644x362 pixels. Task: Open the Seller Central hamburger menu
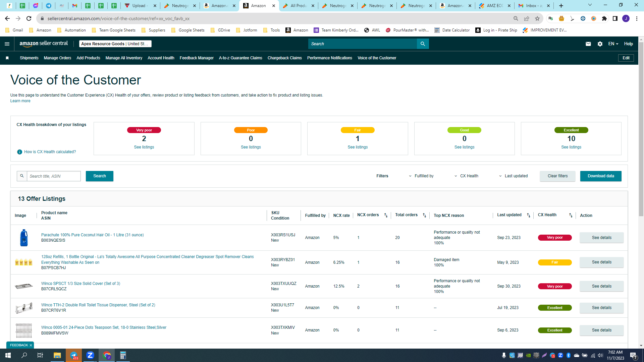[7, 44]
